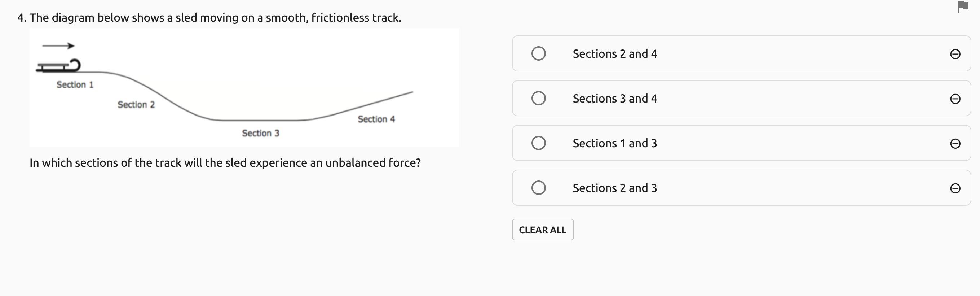
Task: Click the direction arrow above the sled
Action: (x=58, y=46)
